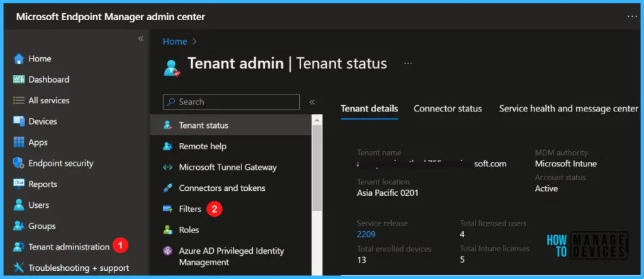Open the more options ellipsis beside Tenant status
Screen dimensions: 644x279
point(408,64)
